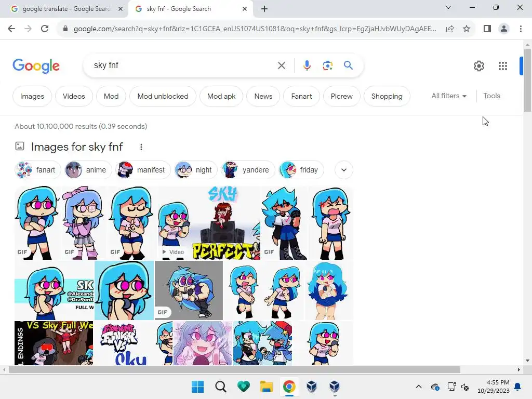
Task: Open Google quick settings gear
Action: click(x=478, y=66)
